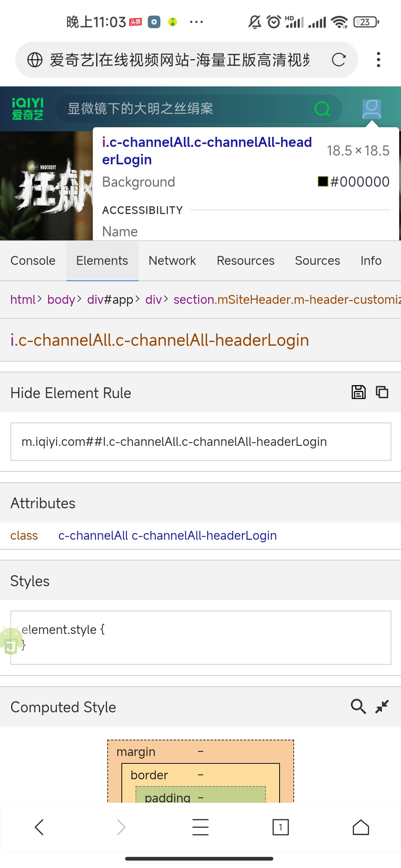The width and height of the screenshot is (401, 868).
Task: Switch to the Console tab
Action: [x=33, y=261]
